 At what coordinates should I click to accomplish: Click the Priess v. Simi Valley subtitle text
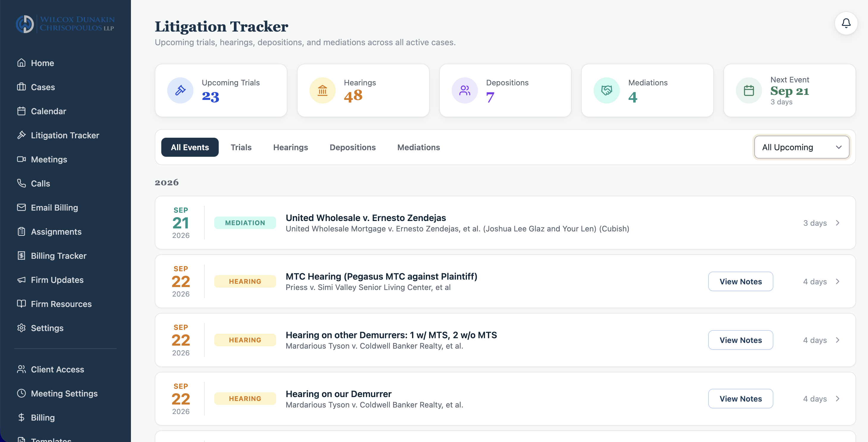(368, 287)
